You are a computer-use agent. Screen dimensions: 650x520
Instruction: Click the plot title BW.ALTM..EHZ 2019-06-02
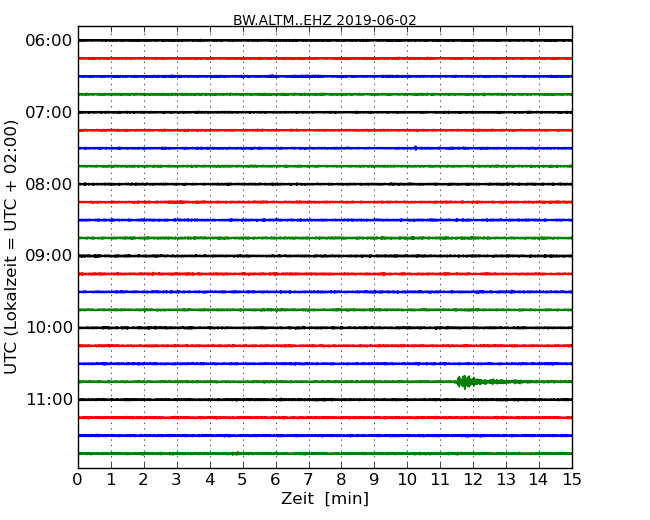(x=325, y=20)
